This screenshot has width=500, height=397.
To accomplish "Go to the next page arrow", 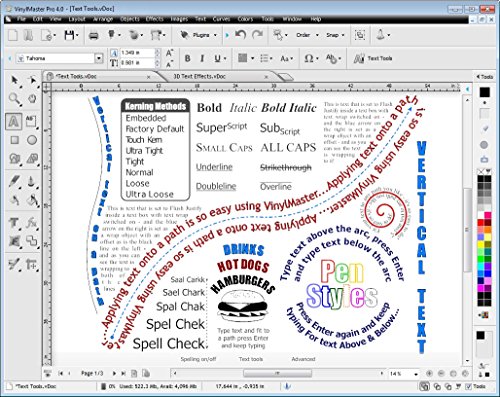I will (x=114, y=374).
